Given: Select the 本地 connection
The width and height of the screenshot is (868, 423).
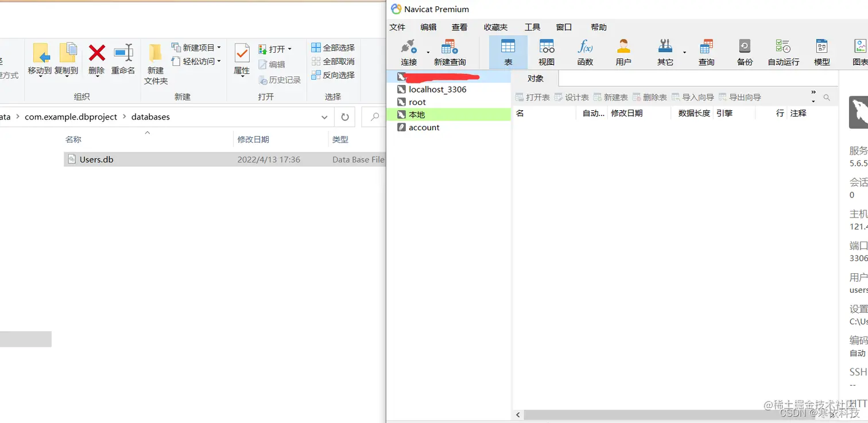Looking at the screenshot, I should click(x=448, y=115).
